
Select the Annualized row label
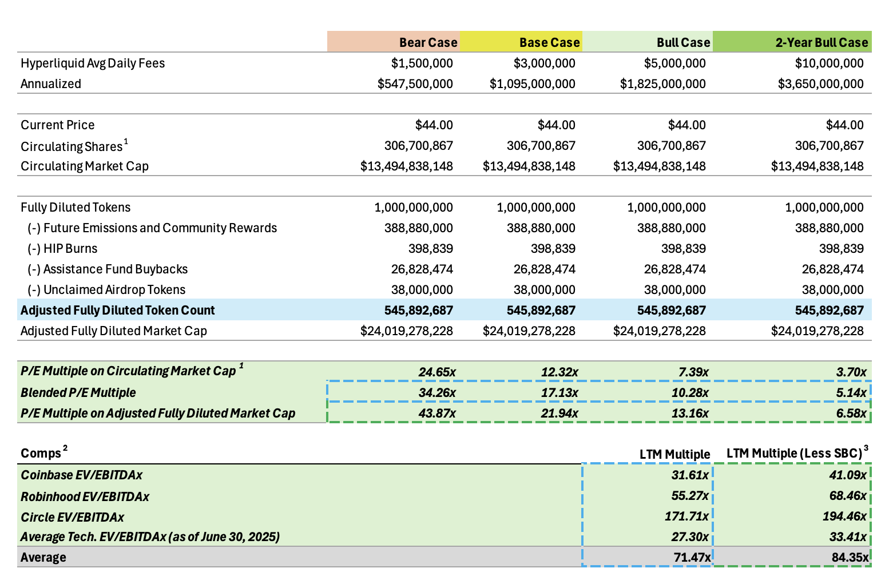coord(50,84)
